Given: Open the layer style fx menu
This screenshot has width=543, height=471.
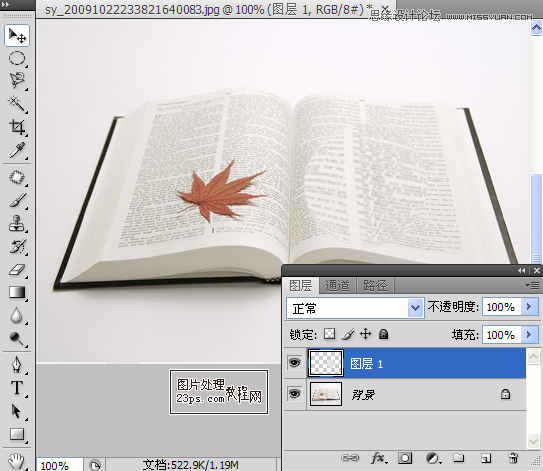Looking at the screenshot, I should (x=379, y=458).
